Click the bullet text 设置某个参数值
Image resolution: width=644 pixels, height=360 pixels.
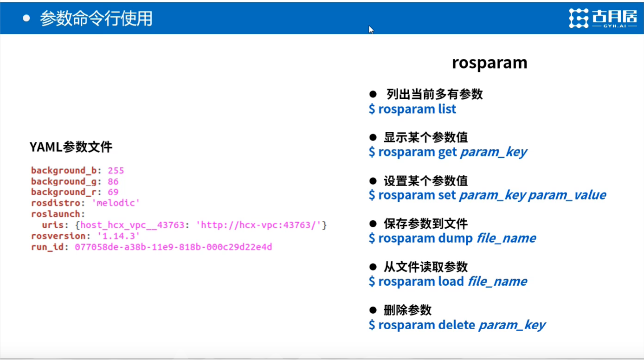(426, 180)
